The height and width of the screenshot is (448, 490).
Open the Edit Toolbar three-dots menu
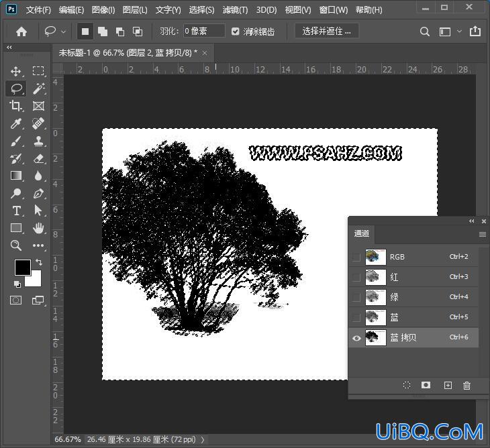point(38,245)
